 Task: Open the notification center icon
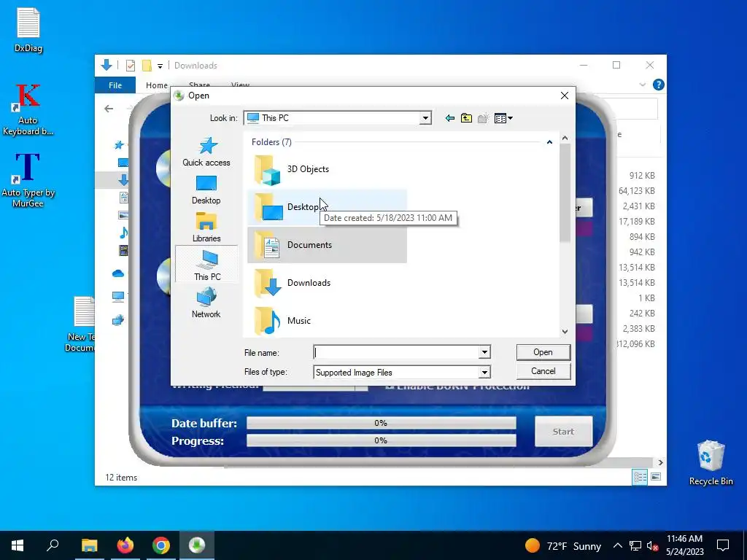[723, 545]
